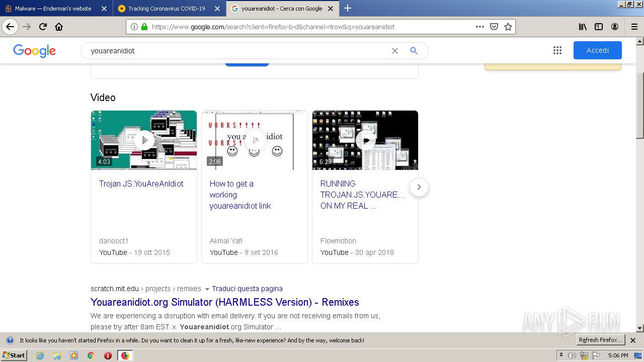644x362 pixels.
Task: Open the file explorer taskbar icon
Action: [57, 355]
